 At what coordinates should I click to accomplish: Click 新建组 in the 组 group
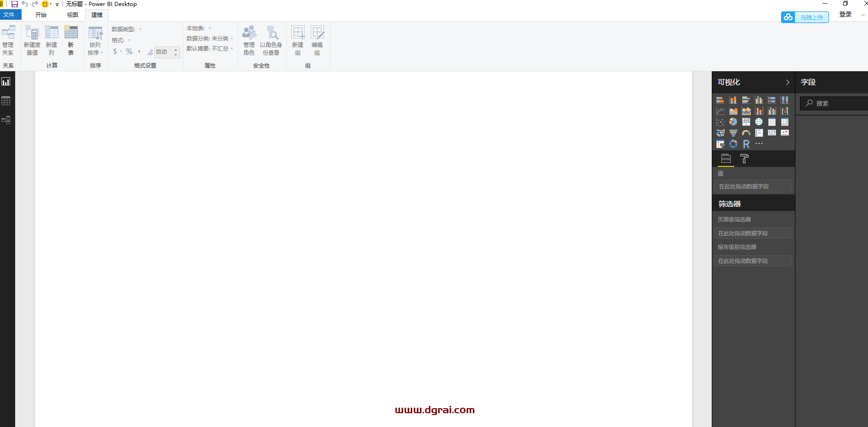point(298,40)
